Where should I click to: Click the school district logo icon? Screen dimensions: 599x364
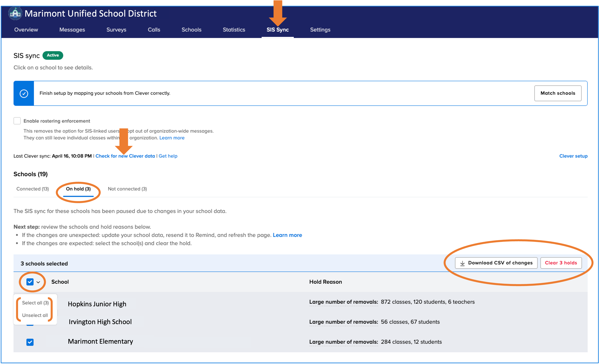click(x=15, y=13)
